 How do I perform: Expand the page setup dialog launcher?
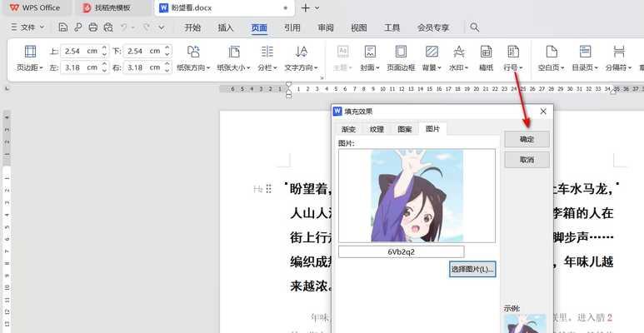click(x=322, y=77)
